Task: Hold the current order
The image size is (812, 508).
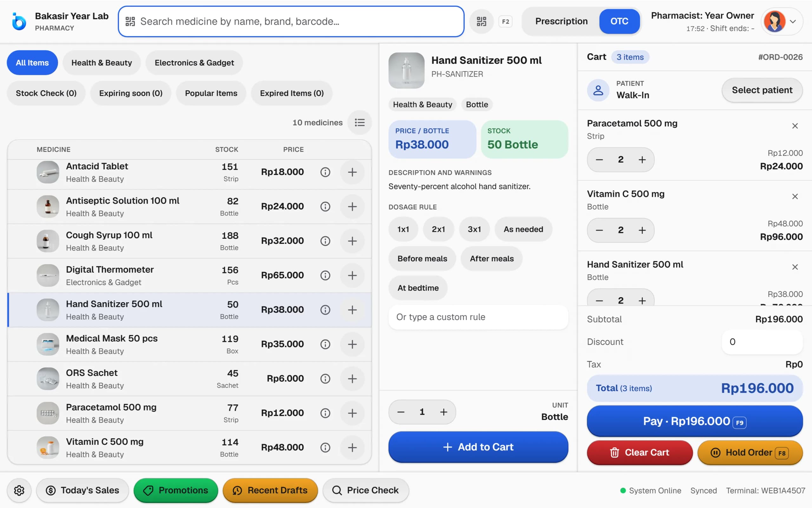Action: [750, 453]
